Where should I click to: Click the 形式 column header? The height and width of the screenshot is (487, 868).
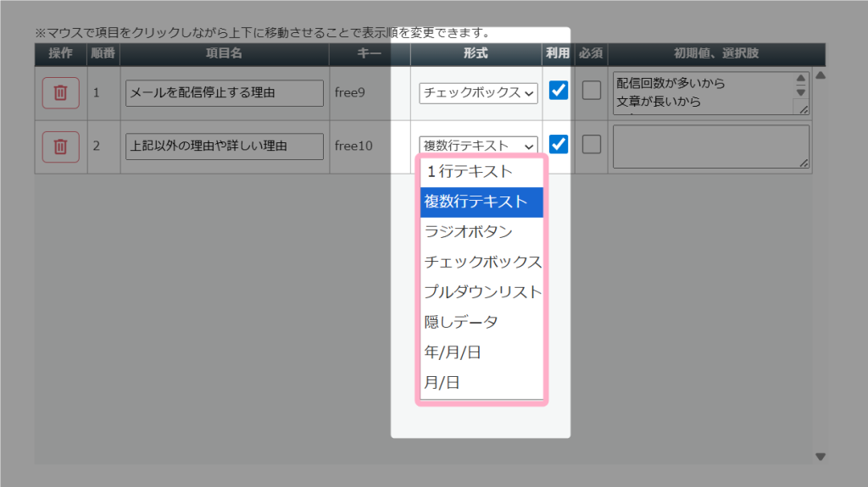(476, 53)
